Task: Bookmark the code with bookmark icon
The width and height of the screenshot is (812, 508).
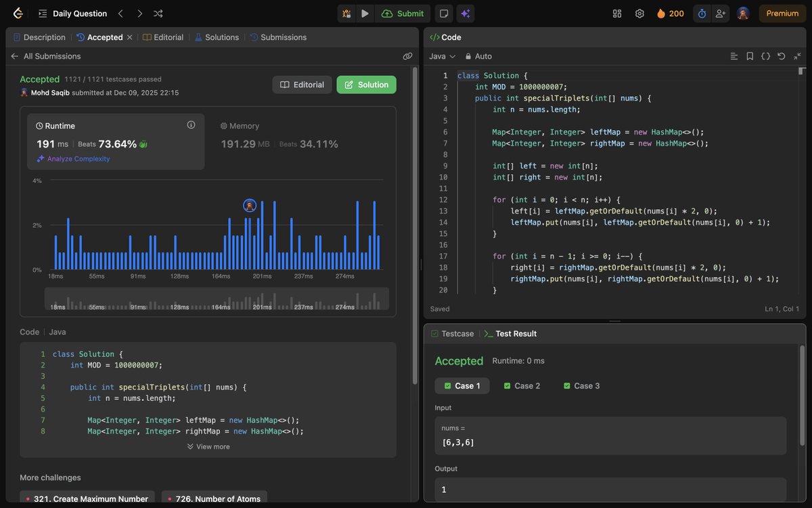Action: point(750,56)
